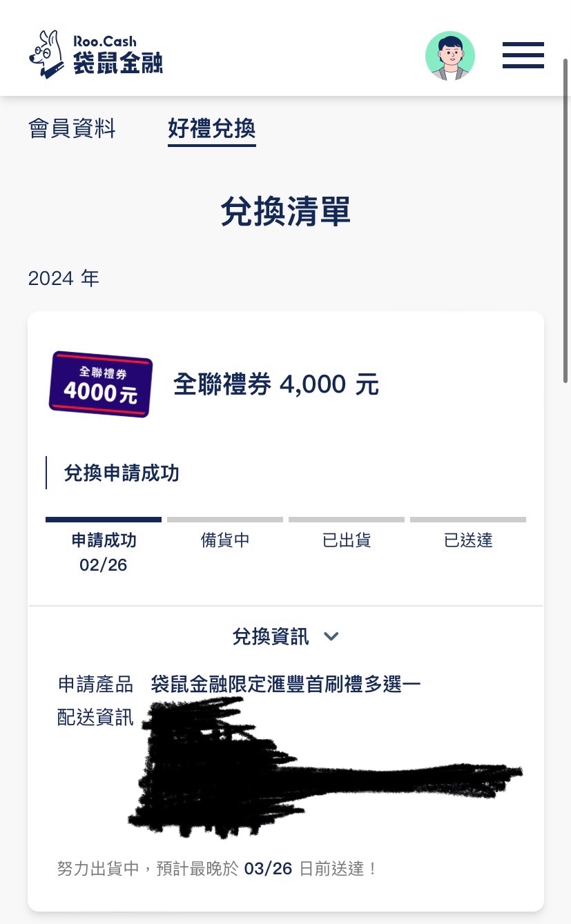This screenshot has height=924, width=571.
Task: Toggle the 兌換資訊 section header text
Action: click(271, 636)
